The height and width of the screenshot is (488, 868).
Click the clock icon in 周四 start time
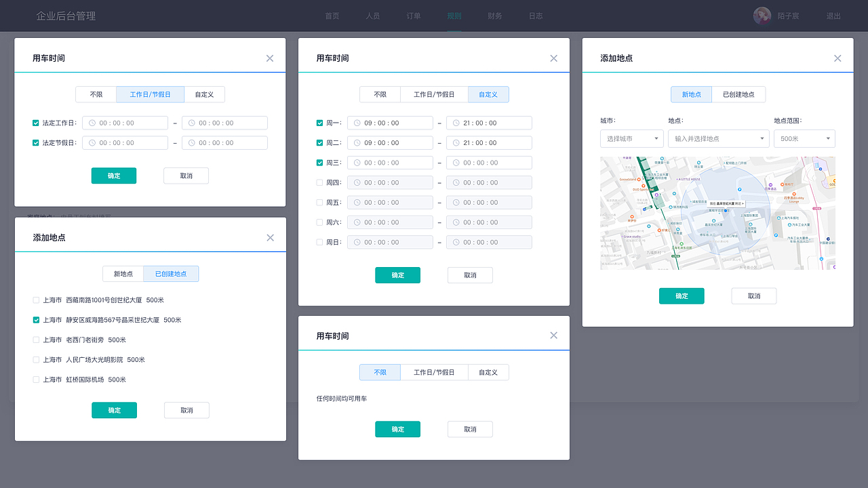coord(357,182)
